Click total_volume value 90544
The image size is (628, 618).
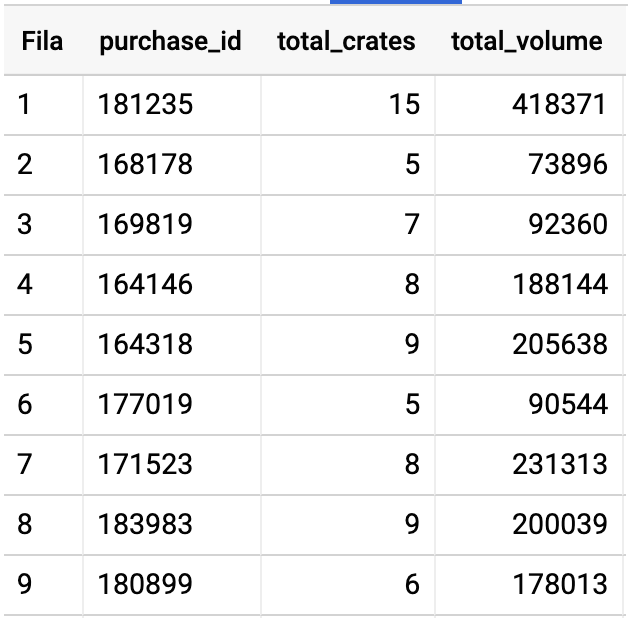pos(568,404)
